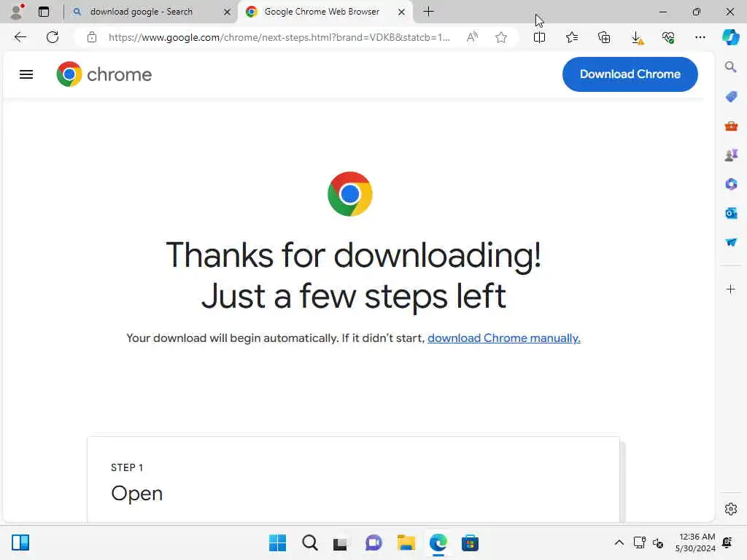Open the muted volume tray icon
Viewport: 747px width, 560px height.
point(658,542)
